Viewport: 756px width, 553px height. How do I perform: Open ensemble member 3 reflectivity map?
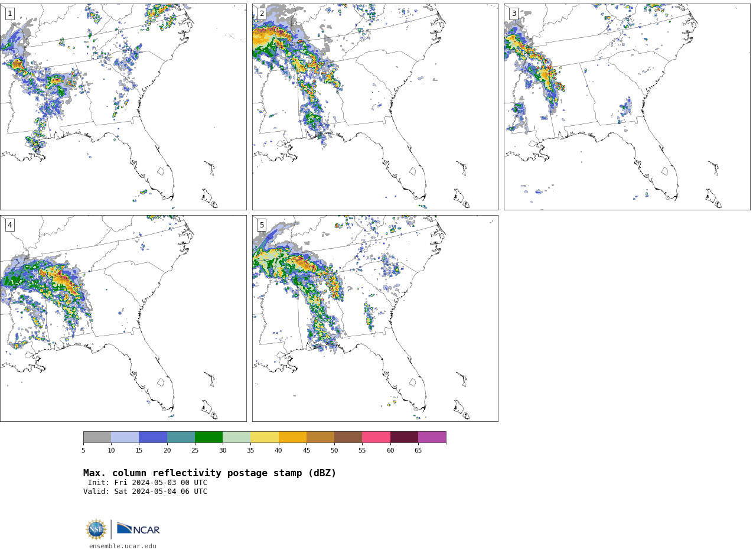tap(627, 107)
